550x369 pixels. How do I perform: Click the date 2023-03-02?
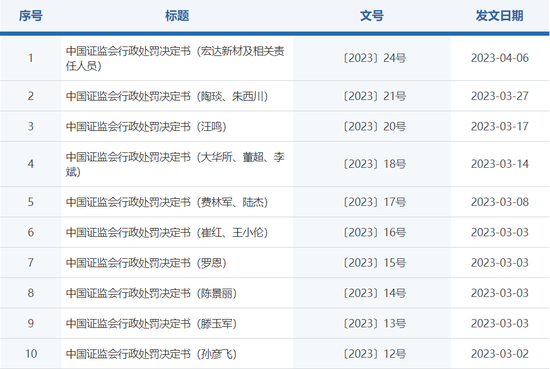500,354
